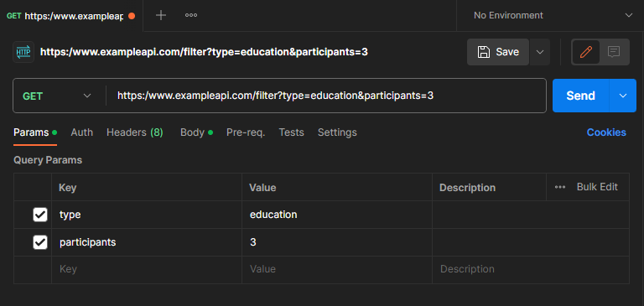This screenshot has height=306, width=644.
Task: Click the pencil edit mode icon
Action: click(586, 52)
